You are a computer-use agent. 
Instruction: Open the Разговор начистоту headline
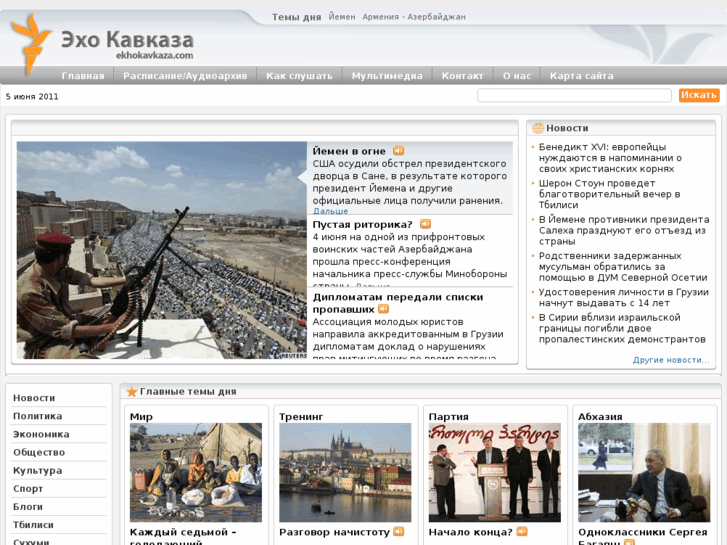tap(334, 532)
